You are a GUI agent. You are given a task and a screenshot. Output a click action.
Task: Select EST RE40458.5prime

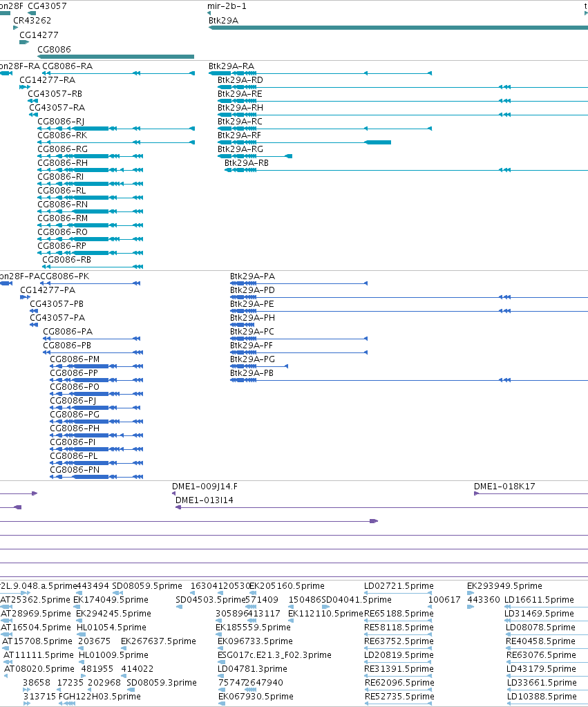(x=540, y=641)
